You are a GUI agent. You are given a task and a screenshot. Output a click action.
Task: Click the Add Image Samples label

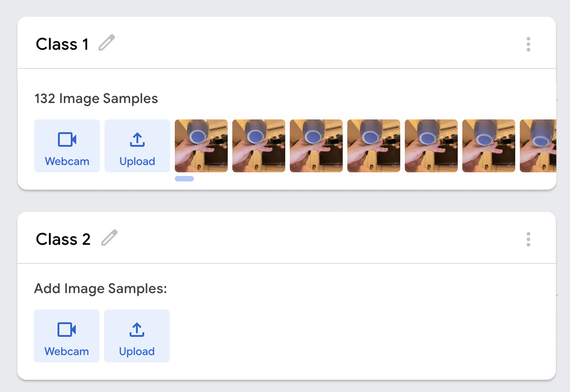pos(101,289)
